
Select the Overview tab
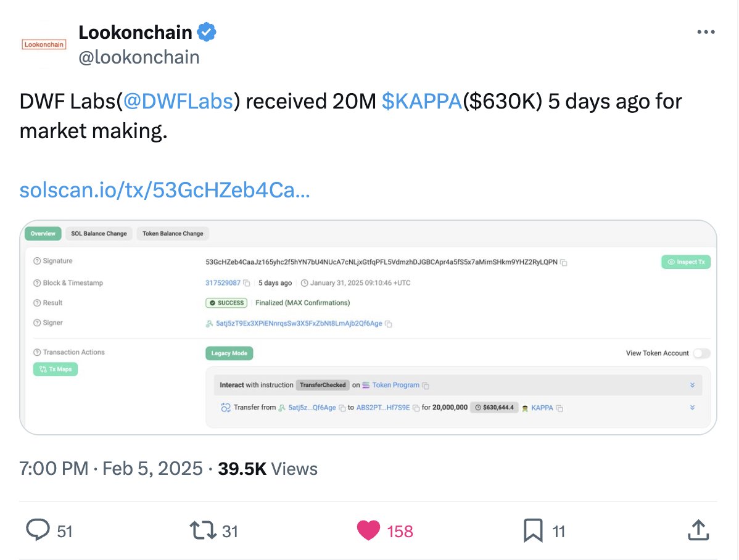[43, 233]
